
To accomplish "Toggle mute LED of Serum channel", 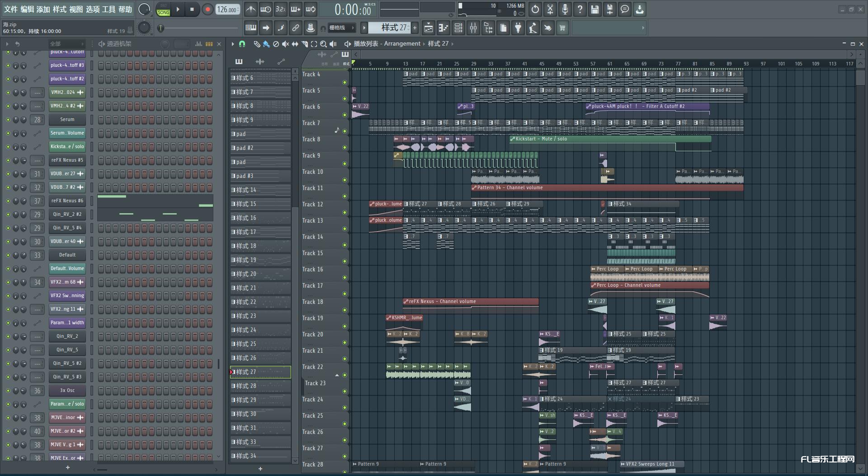I will click(x=8, y=120).
